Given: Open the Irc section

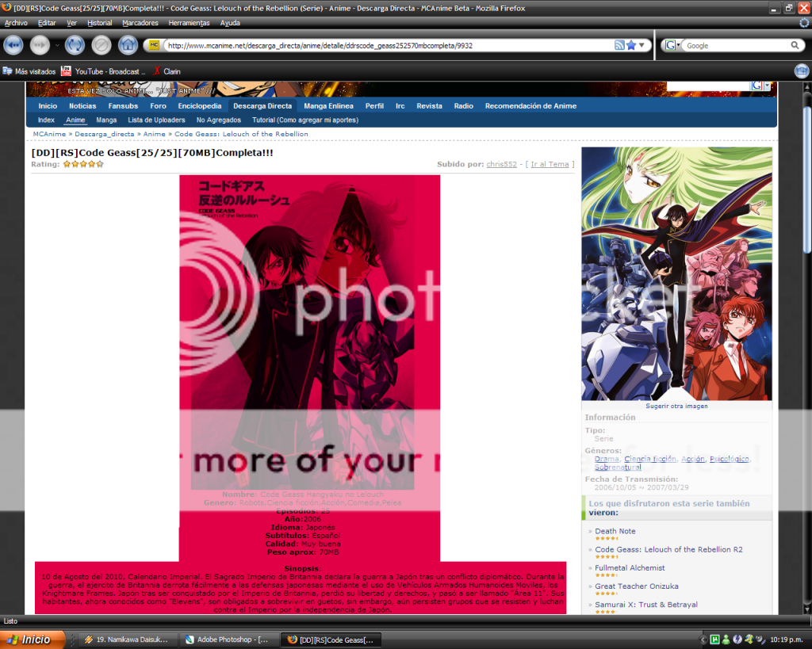Looking at the screenshot, I should (400, 106).
